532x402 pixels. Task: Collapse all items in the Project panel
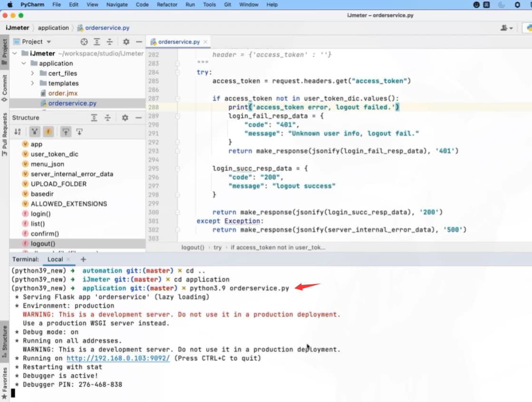pos(110,42)
